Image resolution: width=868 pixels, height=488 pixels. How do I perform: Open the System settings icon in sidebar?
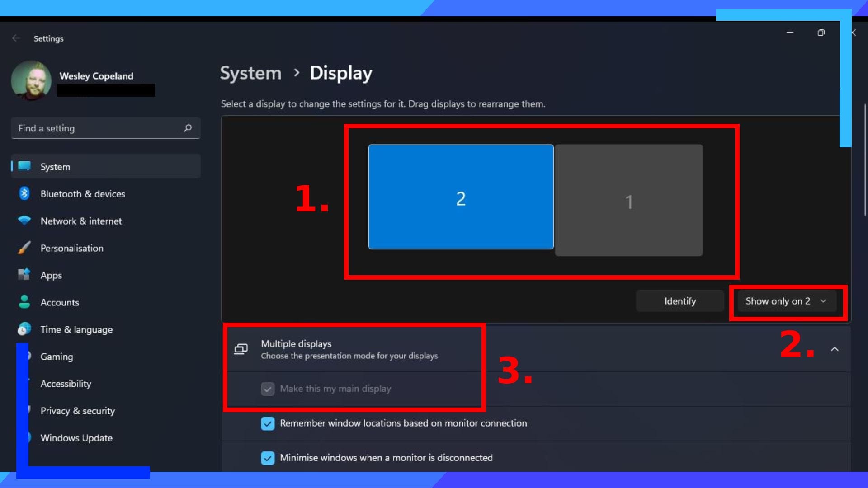(x=25, y=166)
